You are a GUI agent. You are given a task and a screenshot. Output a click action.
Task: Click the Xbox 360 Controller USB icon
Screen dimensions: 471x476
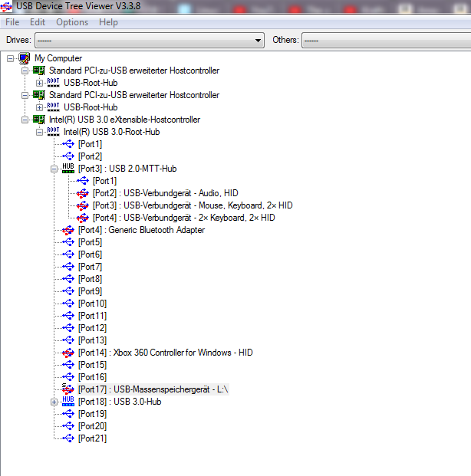pos(68,353)
